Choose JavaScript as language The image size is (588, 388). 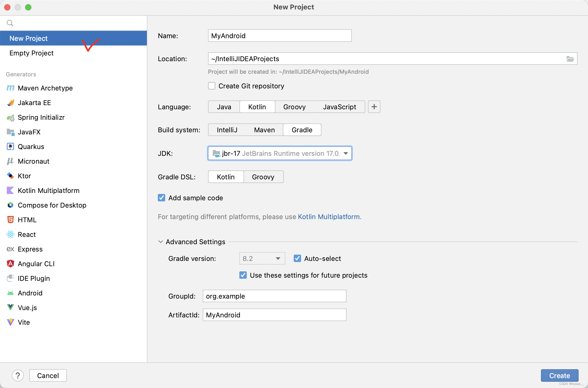click(339, 107)
